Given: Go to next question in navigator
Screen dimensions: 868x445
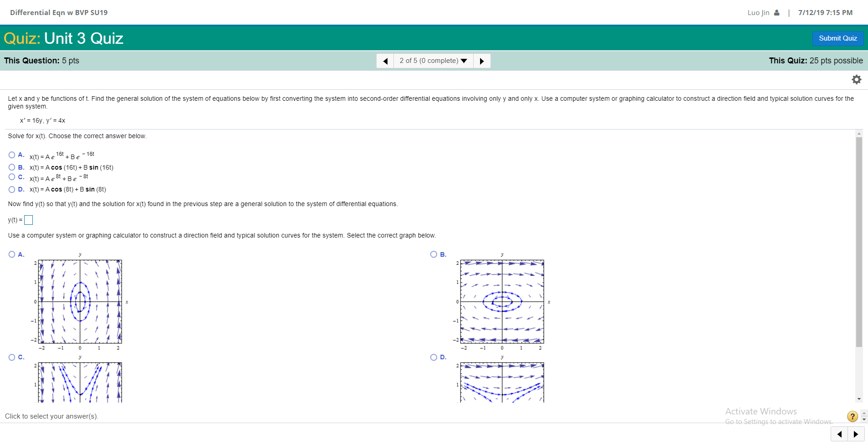Looking at the screenshot, I should click(x=482, y=61).
